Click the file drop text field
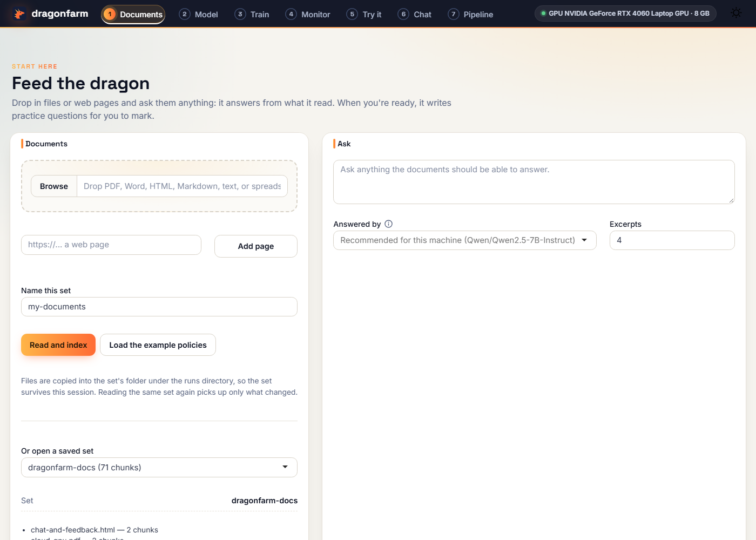756x540 pixels. pos(183,186)
